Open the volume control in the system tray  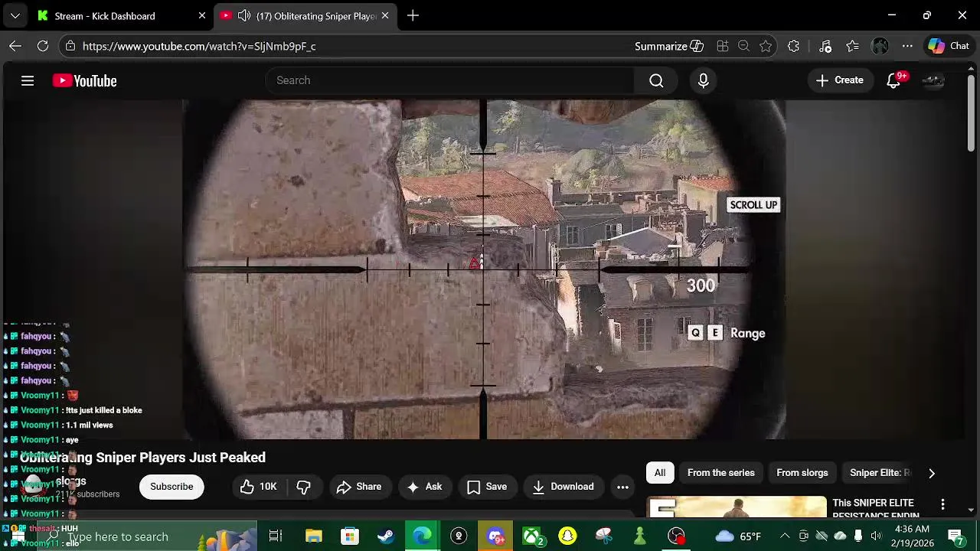point(876,536)
